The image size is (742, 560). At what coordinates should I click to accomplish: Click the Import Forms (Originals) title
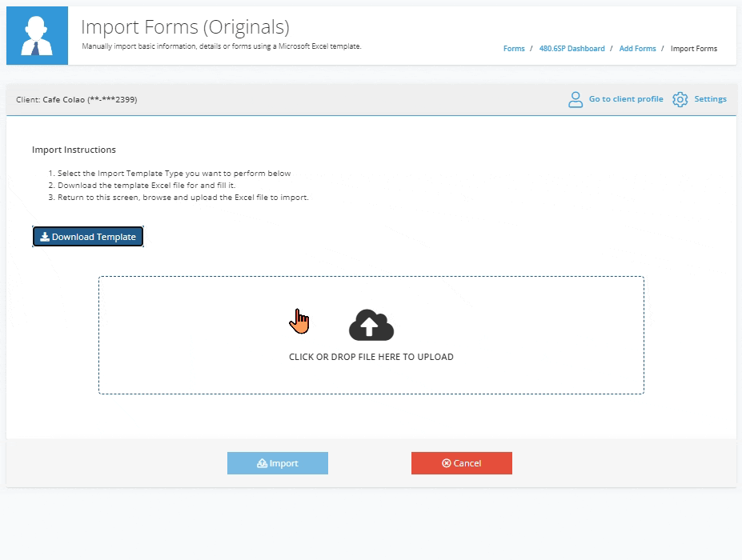[x=185, y=27]
